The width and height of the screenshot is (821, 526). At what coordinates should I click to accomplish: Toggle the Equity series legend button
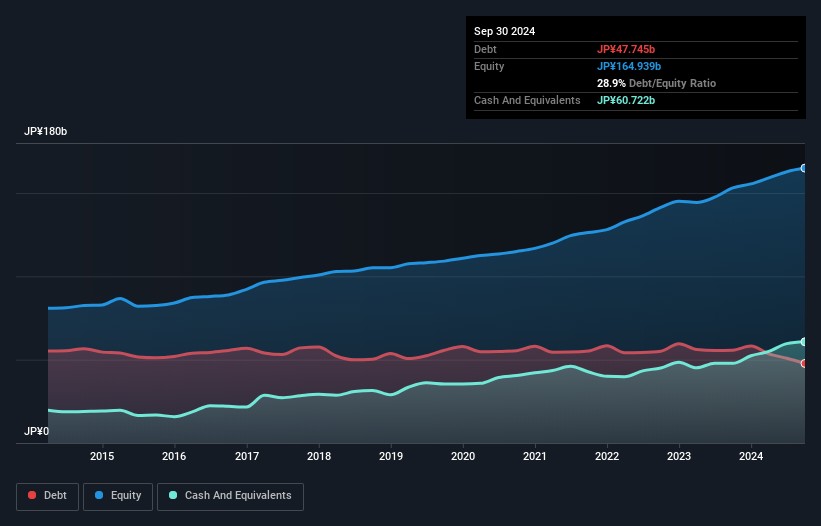[x=118, y=496]
